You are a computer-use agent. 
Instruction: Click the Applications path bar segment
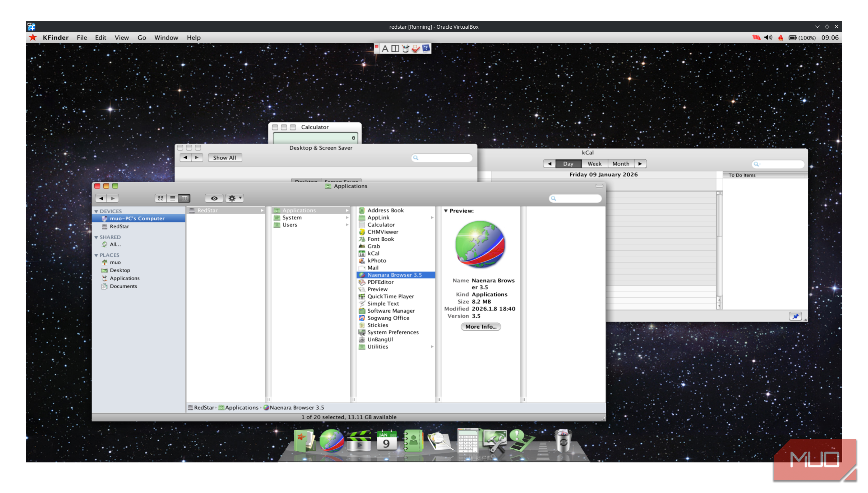(238, 408)
